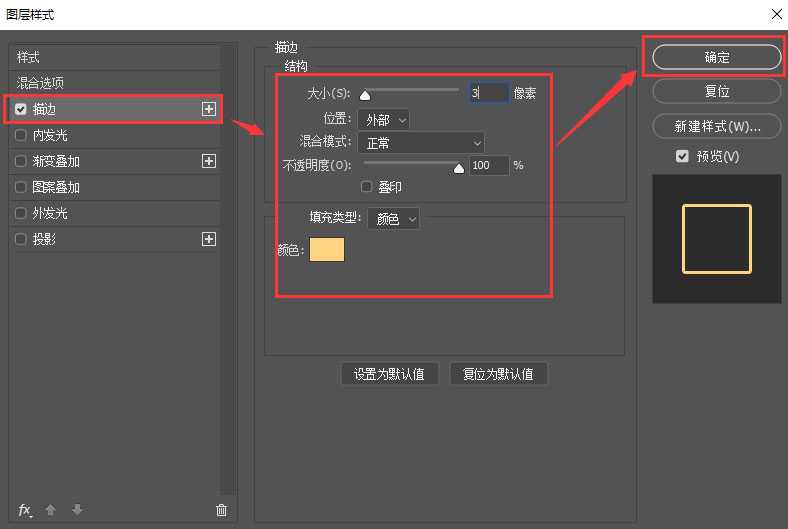Uncheck the 预览(V) checkbox
The width and height of the screenshot is (788, 529).
coord(682,157)
